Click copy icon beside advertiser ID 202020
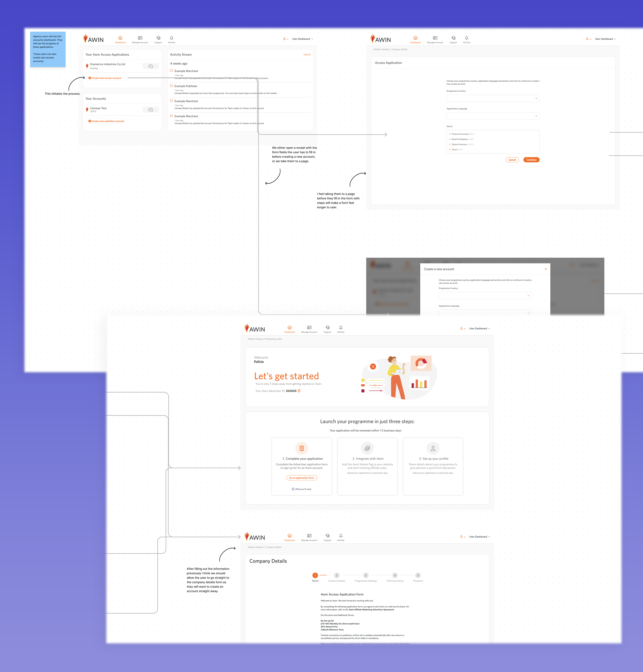This screenshot has width=643, height=672. tap(299, 391)
